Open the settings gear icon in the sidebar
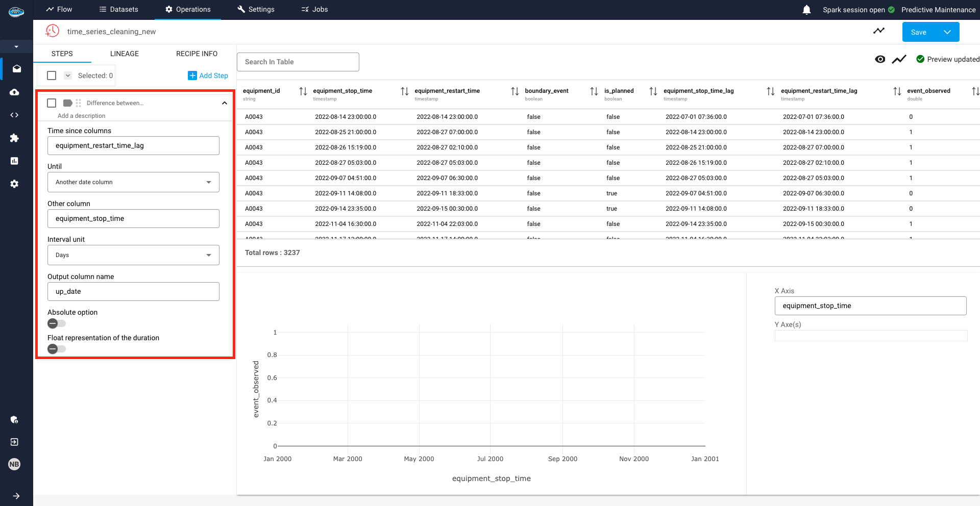This screenshot has width=980, height=506. pos(14,184)
